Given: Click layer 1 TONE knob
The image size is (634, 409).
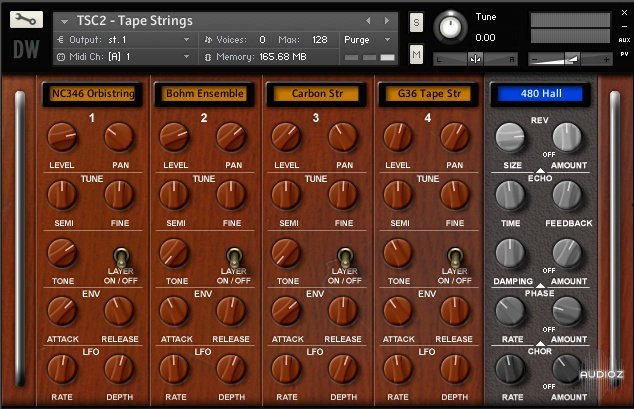Looking at the screenshot, I should coord(62,253).
